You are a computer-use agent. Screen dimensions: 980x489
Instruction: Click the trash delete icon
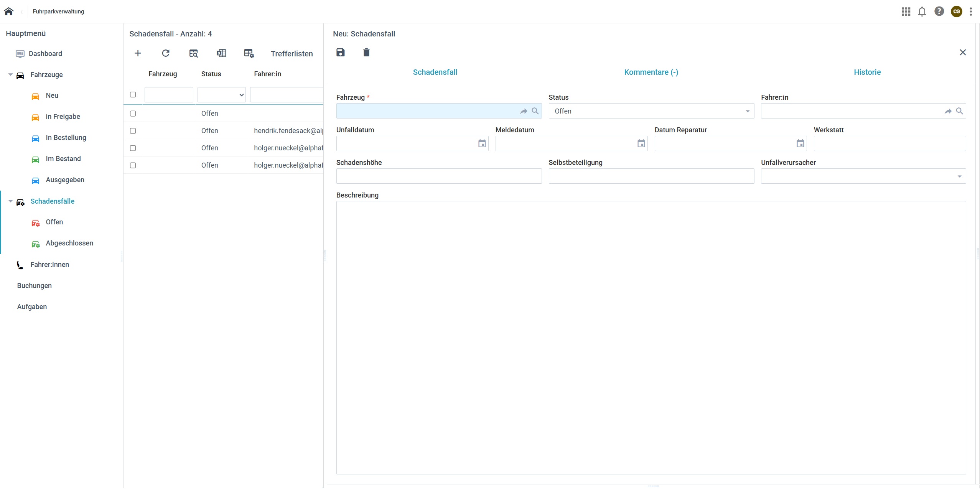[366, 53]
